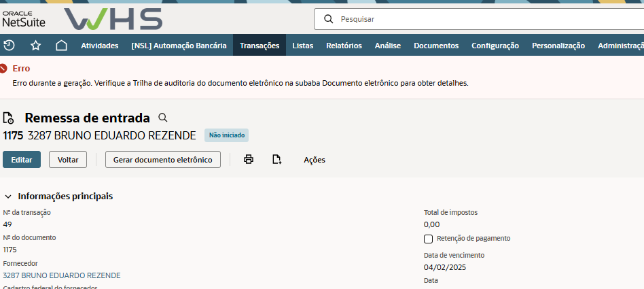The width and height of the screenshot is (644, 289).
Task: Open the [NSL] Automação Bancária menu
Action: pos(179,46)
